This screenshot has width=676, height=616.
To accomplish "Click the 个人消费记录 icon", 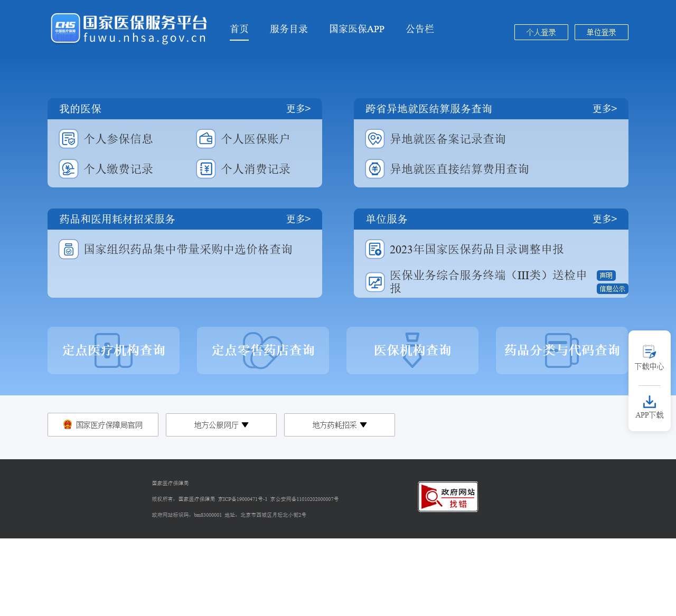I will click(206, 169).
